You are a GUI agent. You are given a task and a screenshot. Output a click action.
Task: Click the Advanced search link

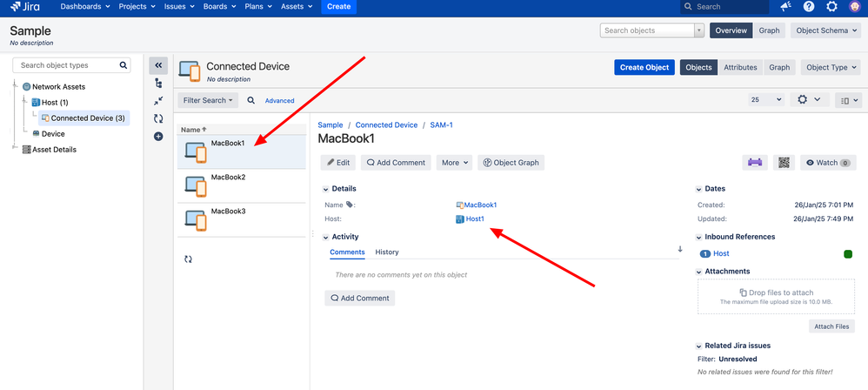click(x=279, y=101)
